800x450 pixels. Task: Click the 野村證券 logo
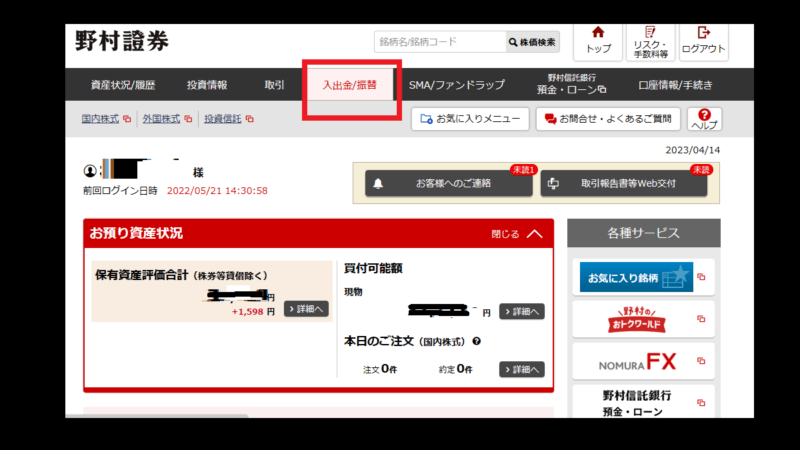(122, 41)
